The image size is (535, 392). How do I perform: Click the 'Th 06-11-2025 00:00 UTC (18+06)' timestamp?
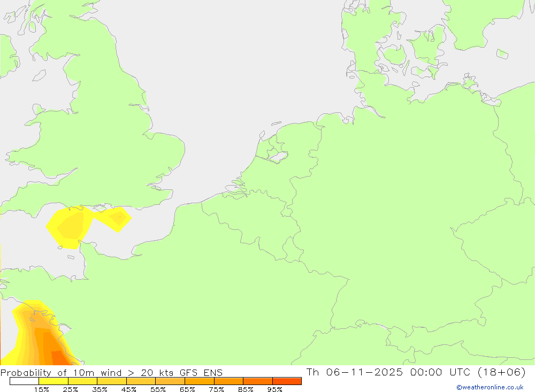point(416,372)
